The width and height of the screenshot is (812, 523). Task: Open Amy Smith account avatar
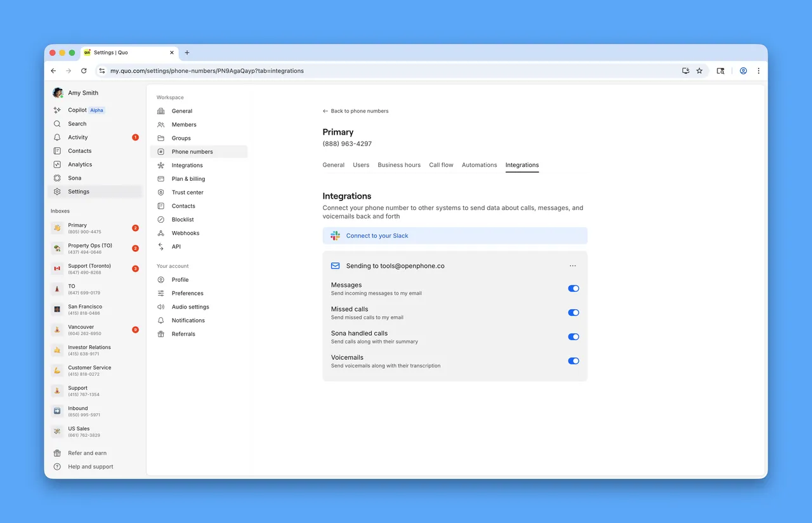[58, 93]
